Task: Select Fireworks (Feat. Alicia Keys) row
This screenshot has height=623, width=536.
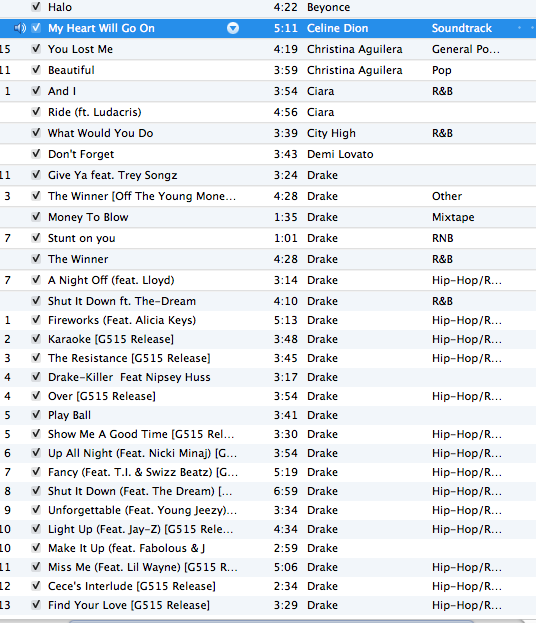Action: (x=268, y=320)
